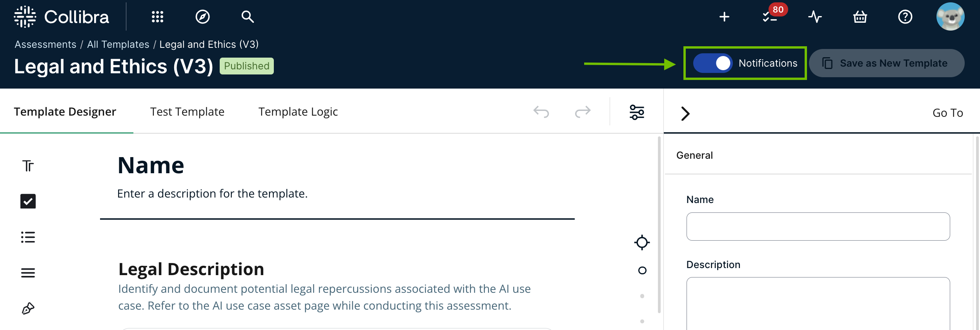Open the template settings sliders icon
This screenshot has height=330, width=980.
point(637,112)
